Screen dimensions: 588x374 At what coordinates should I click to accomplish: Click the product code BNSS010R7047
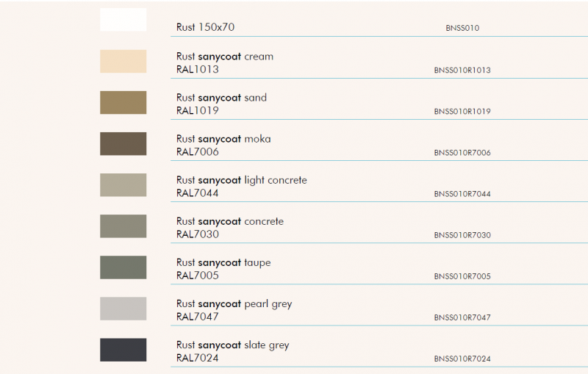(462, 317)
